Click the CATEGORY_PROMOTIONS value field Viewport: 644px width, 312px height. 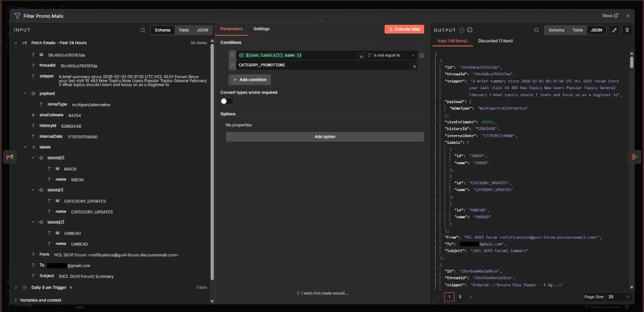pyautogui.click(x=322, y=65)
